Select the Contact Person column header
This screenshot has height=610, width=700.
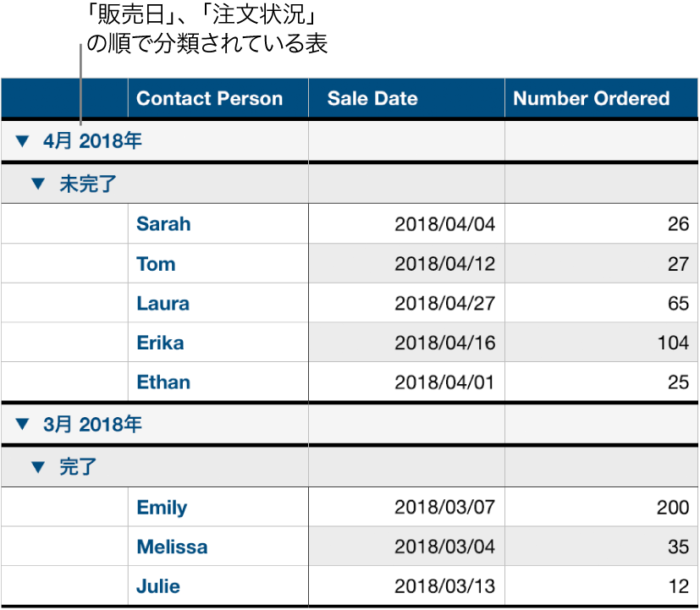tap(208, 98)
